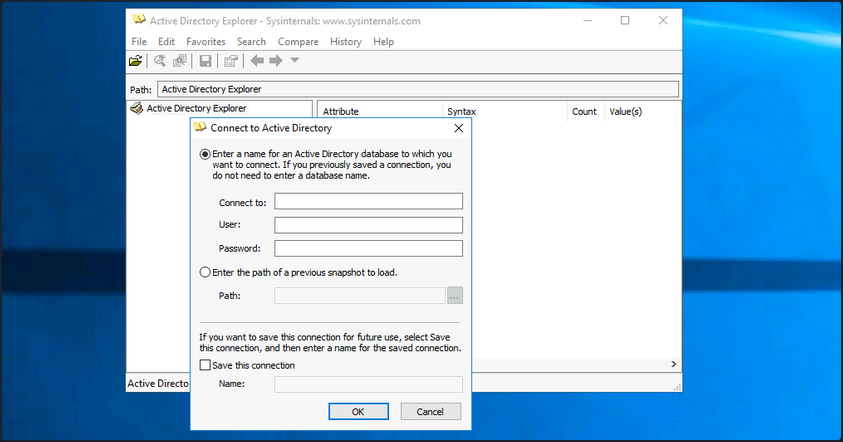Screen dimensions: 843x442
Task: Click the open folder Connect toolbar icon
Action: (136, 62)
